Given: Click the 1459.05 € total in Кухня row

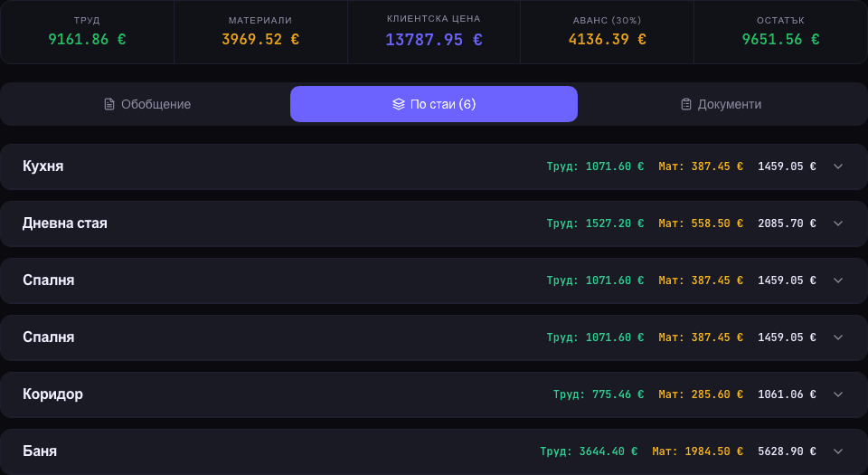Looking at the screenshot, I should [x=787, y=166].
